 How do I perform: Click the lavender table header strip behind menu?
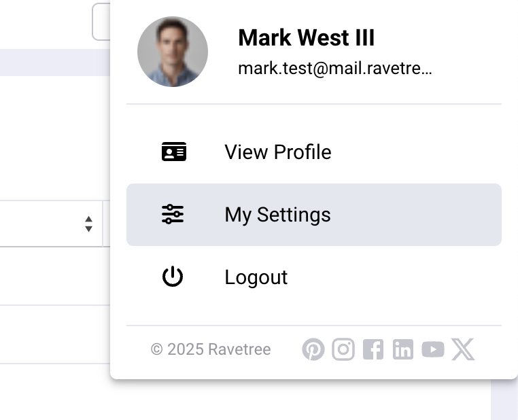(x=54, y=62)
